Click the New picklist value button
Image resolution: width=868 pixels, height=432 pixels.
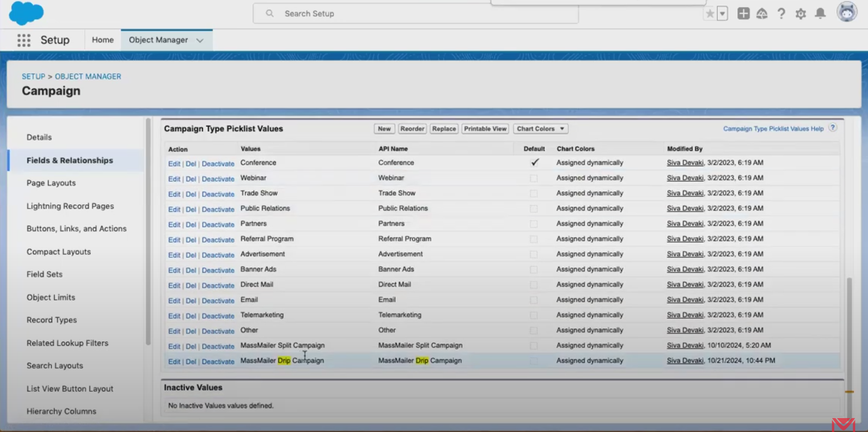tap(384, 129)
